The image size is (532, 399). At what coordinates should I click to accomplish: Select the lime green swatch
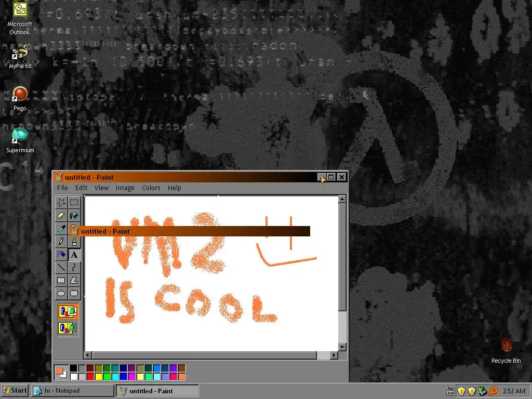click(107, 376)
